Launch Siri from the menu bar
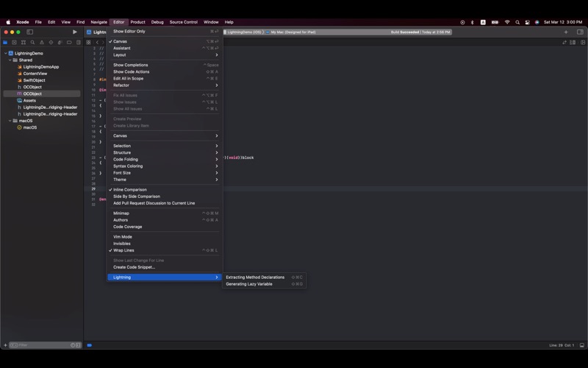The width and height of the screenshot is (588, 368). click(x=537, y=22)
